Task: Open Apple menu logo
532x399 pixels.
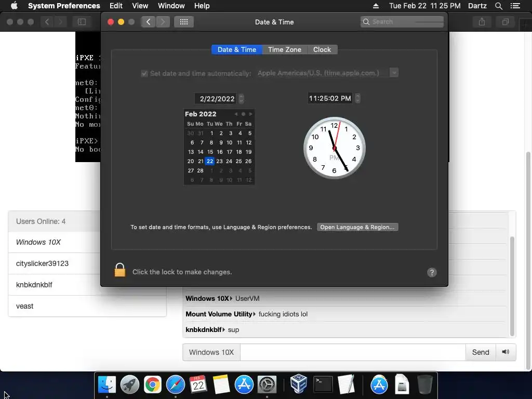Action: coord(14,6)
